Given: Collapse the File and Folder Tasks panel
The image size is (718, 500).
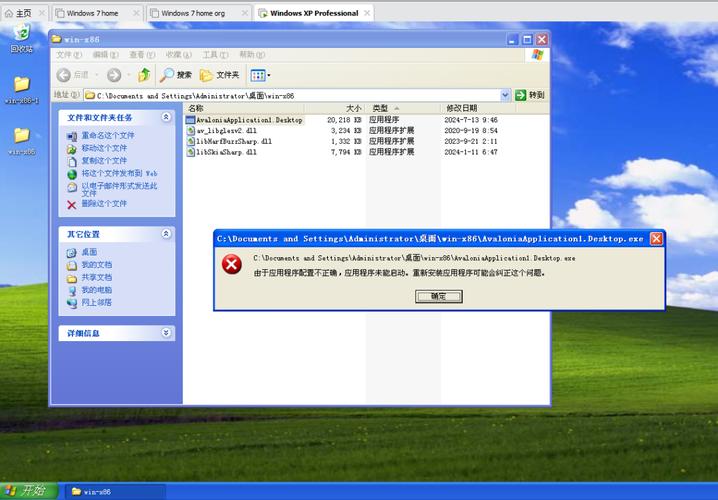Looking at the screenshot, I should (x=166, y=117).
